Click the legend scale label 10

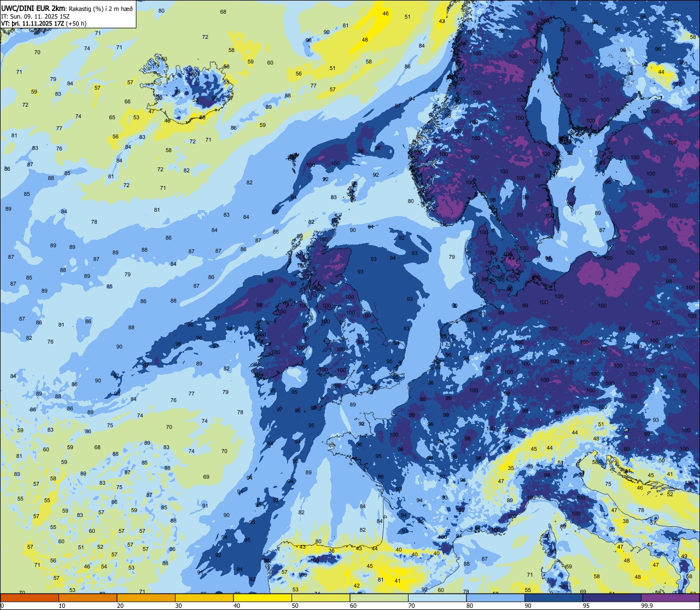[62, 606]
